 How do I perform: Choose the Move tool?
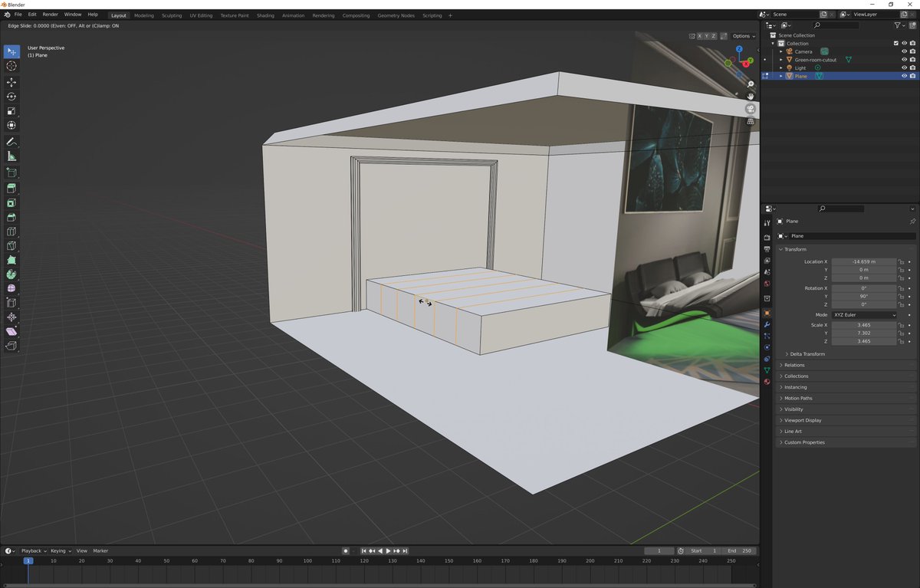[x=11, y=82]
